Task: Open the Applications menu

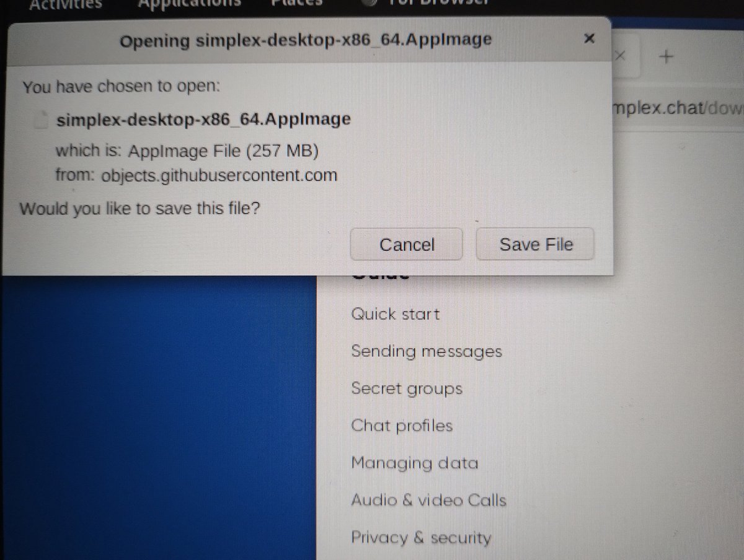Action: [x=189, y=3]
